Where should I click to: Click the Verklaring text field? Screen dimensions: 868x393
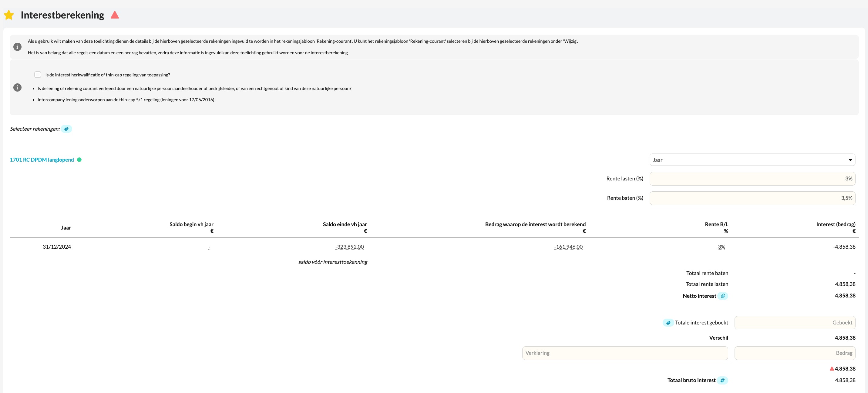click(x=625, y=353)
